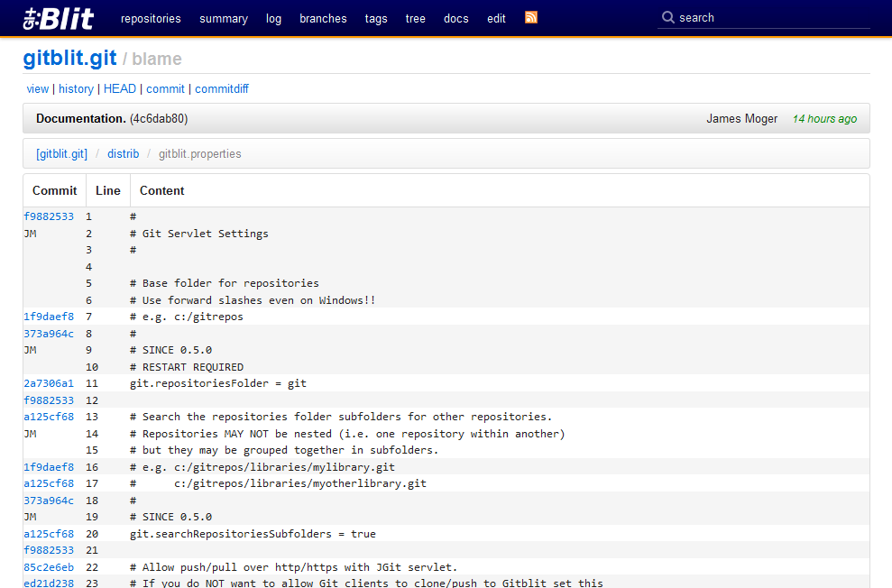Image resolution: width=892 pixels, height=588 pixels.
Task: Open the file history link
Action: pos(77,88)
